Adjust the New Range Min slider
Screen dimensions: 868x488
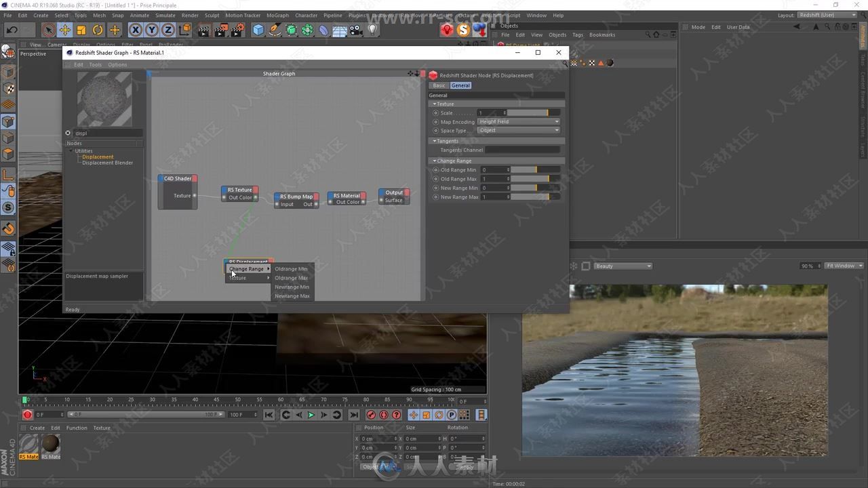click(x=536, y=188)
